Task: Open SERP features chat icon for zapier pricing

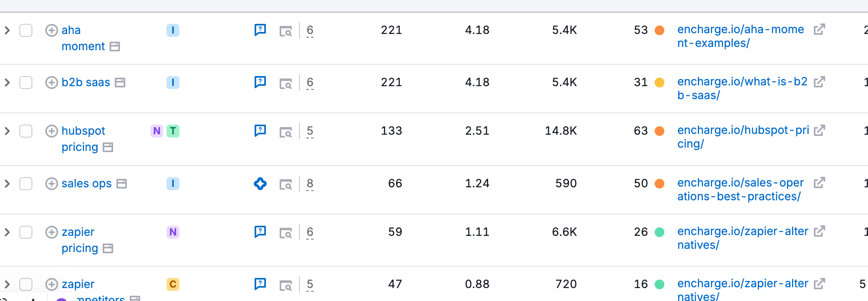Action: pos(260,232)
